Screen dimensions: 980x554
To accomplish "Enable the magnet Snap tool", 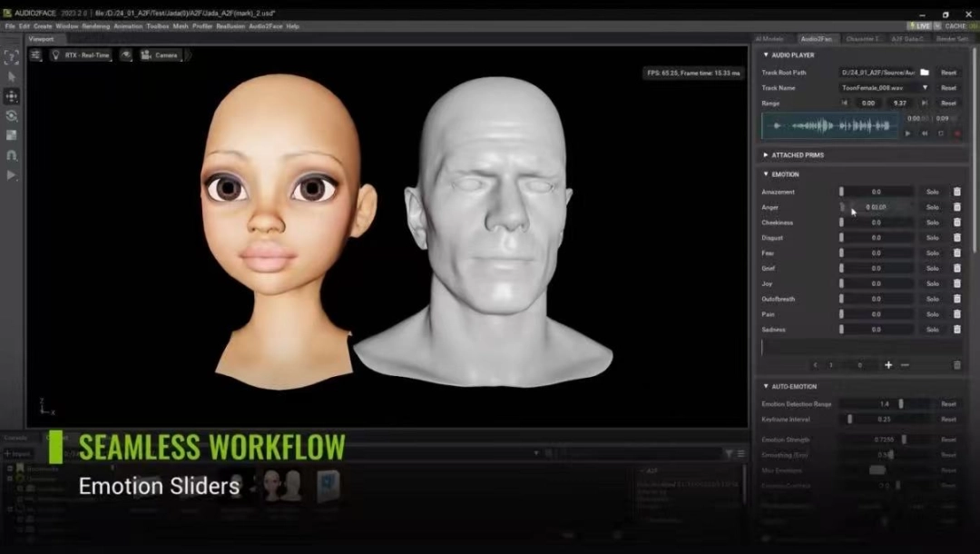I will [12, 155].
